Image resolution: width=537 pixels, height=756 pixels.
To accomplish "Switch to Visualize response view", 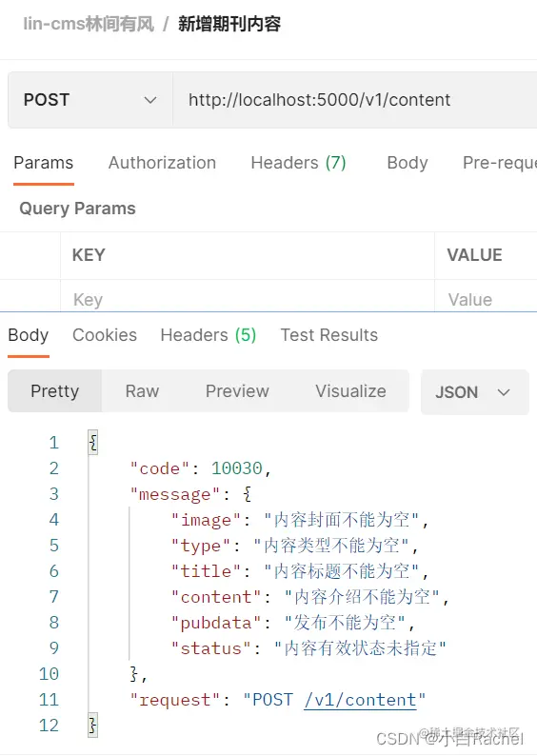I will pyautogui.click(x=350, y=391).
